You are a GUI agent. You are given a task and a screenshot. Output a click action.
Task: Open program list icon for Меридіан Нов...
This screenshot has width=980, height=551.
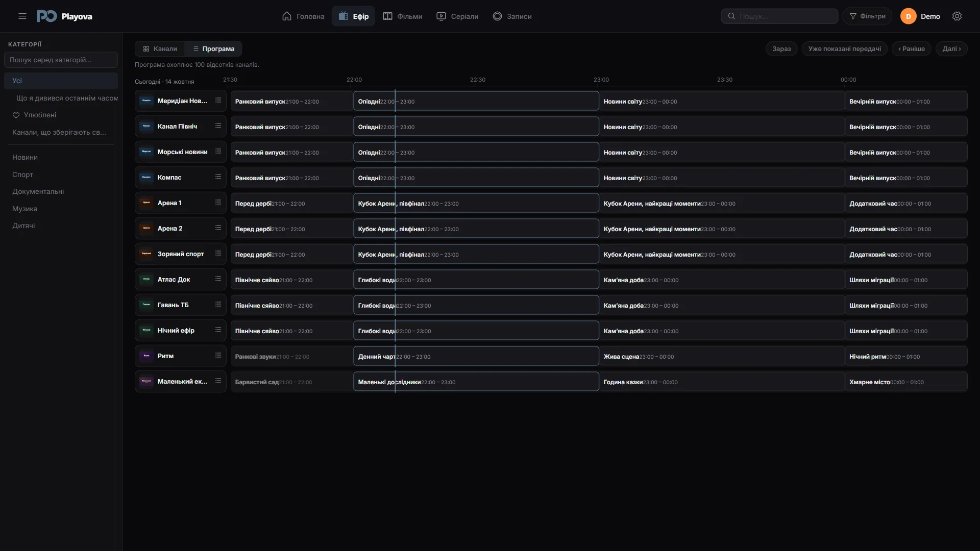[218, 101]
